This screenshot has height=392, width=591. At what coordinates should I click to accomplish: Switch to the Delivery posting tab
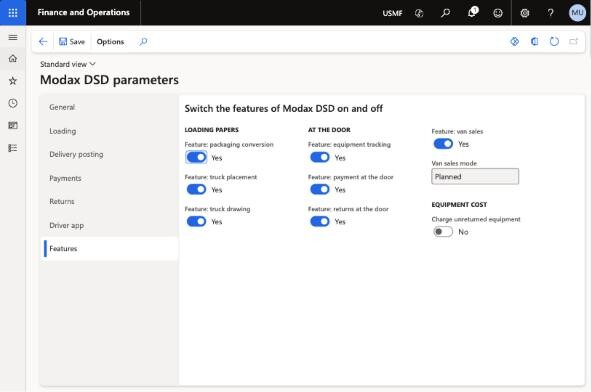click(110, 154)
